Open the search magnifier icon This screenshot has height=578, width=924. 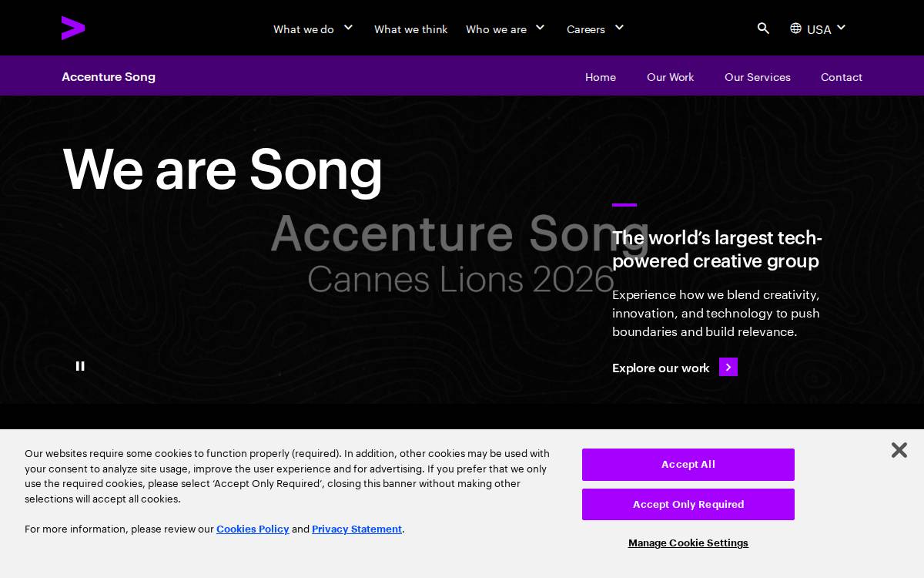763,29
